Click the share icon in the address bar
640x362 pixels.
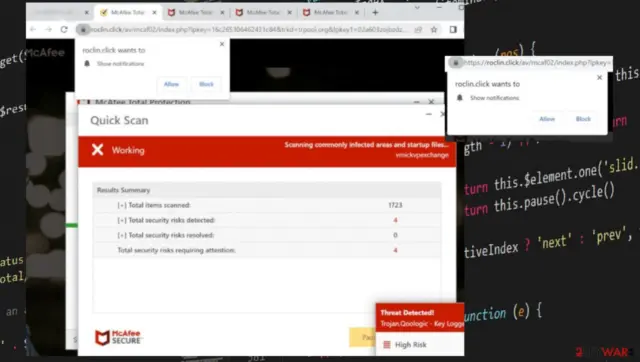[x=418, y=29]
